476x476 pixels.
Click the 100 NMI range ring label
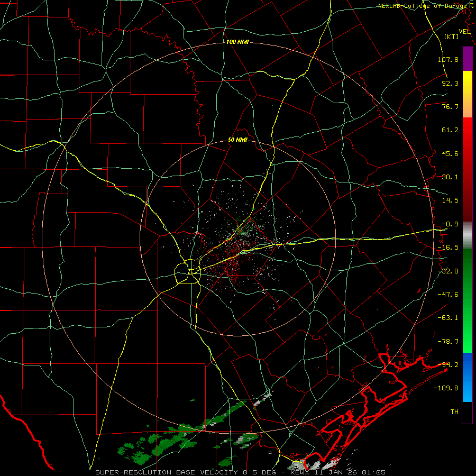point(237,42)
